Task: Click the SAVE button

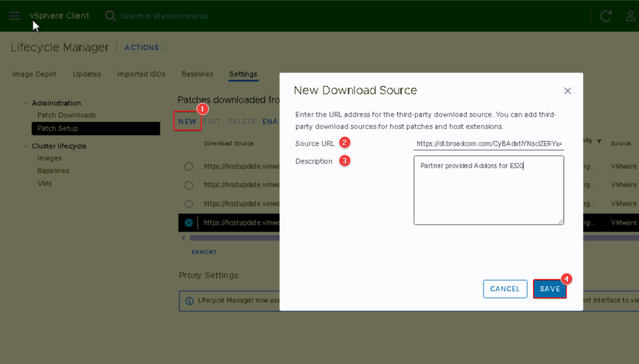Action: click(x=550, y=289)
